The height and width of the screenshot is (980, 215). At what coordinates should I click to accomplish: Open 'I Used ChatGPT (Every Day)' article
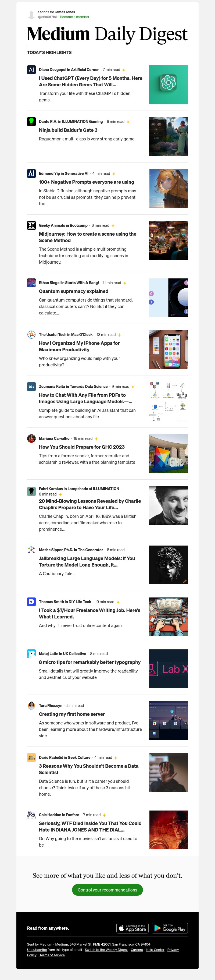pos(90,82)
